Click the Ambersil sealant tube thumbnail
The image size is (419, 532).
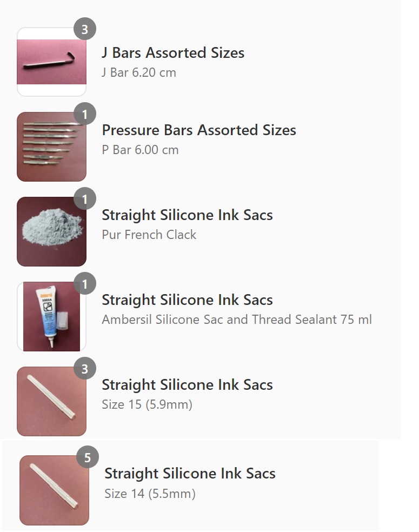[x=51, y=317]
